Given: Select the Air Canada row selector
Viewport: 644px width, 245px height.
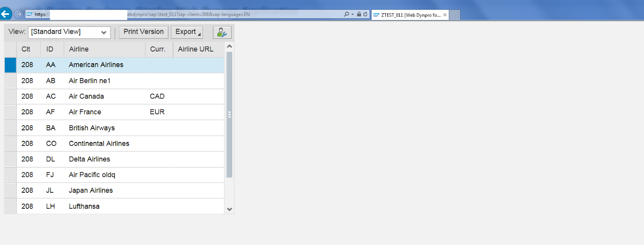Looking at the screenshot, I should pyautogui.click(x=10, y=97).
